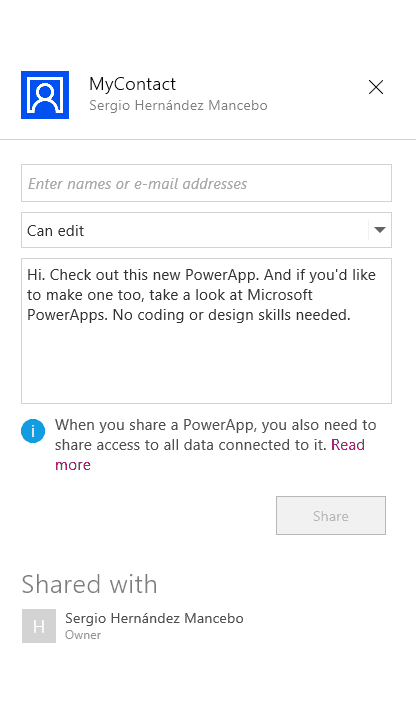
Task: Click the MyContact app icon
Action: [45, 95]
